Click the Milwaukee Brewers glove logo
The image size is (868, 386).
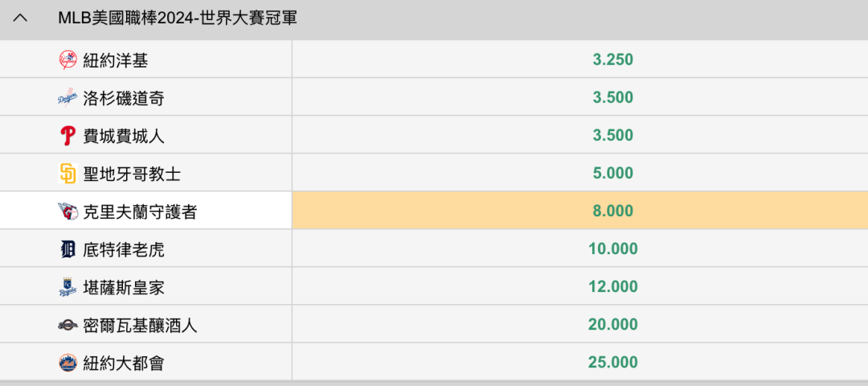point(68,325)
